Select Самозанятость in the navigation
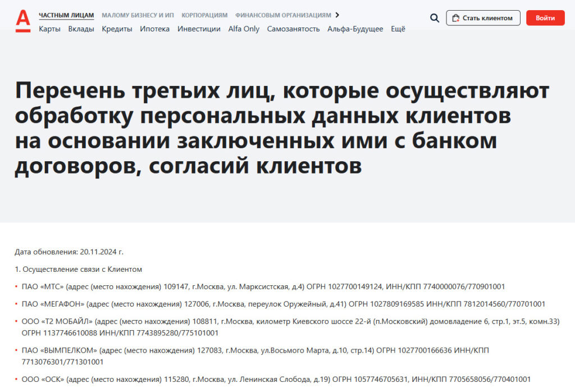575x392 pixels. tap(293, 29)
